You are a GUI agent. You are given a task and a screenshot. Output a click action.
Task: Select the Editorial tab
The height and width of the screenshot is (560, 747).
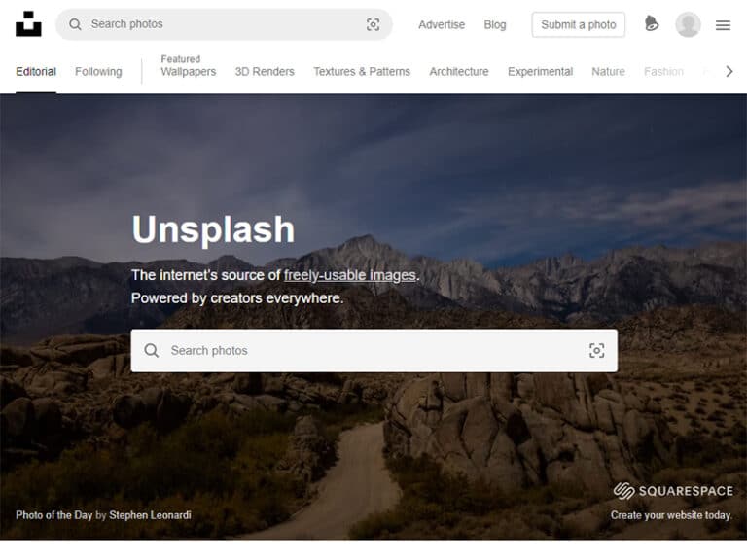[x=36, y=71]
